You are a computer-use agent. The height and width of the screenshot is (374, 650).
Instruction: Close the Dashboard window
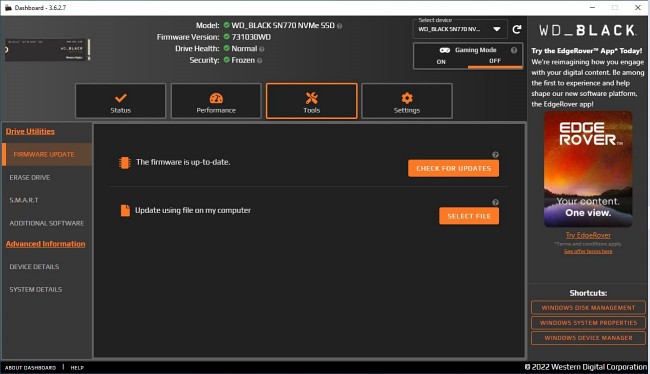(x=638, y=7)
